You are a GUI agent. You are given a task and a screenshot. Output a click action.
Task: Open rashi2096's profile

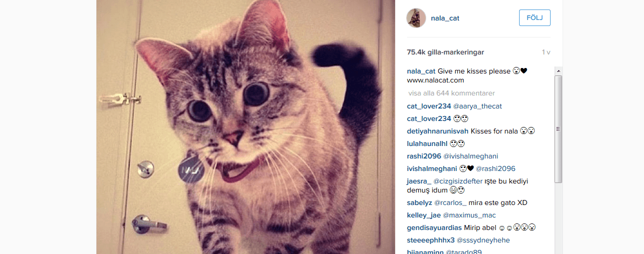click(x=424, y=156)
